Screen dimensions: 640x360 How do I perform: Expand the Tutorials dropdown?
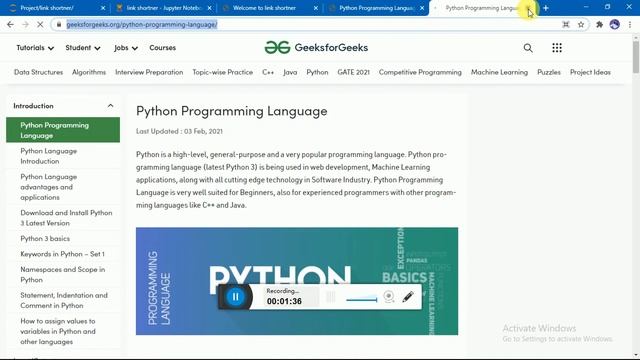[x=35, y=48]
